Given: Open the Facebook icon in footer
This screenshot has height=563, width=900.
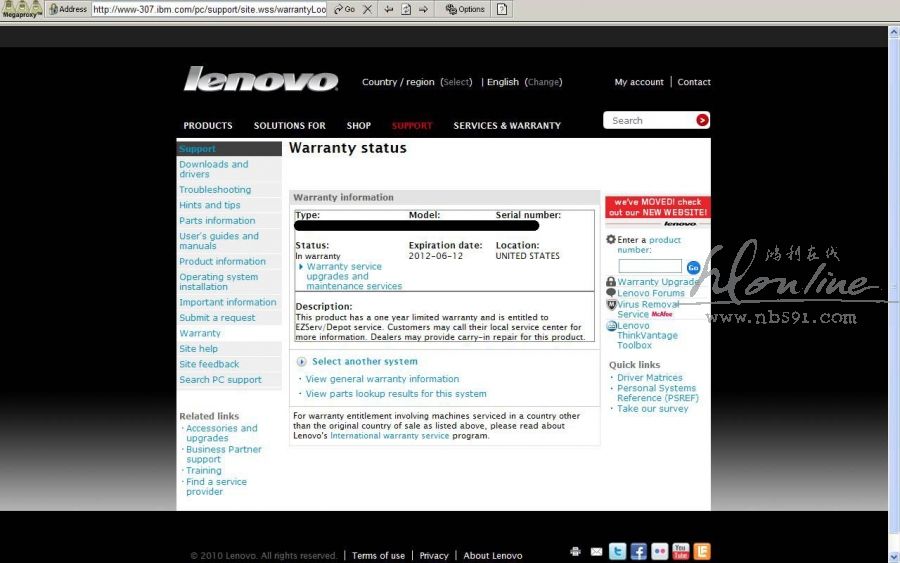Looking at the screenshot, I should pos(638,552).
